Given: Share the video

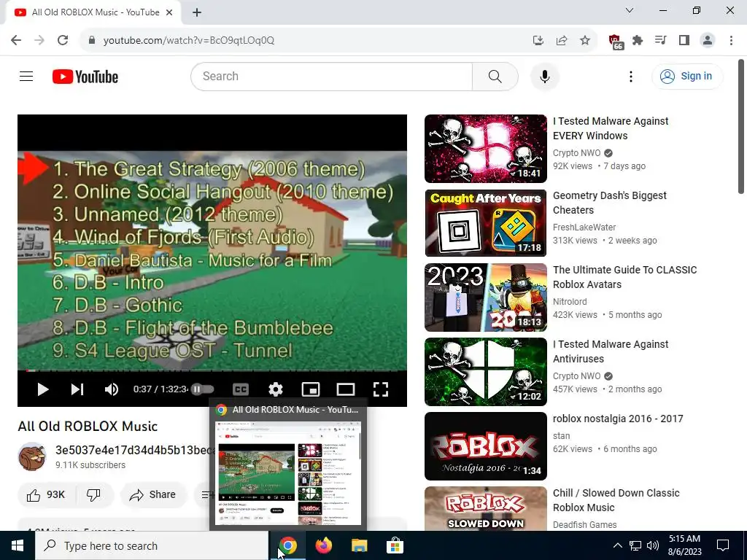Looking at the screenshot, I should tap(153, 495).
